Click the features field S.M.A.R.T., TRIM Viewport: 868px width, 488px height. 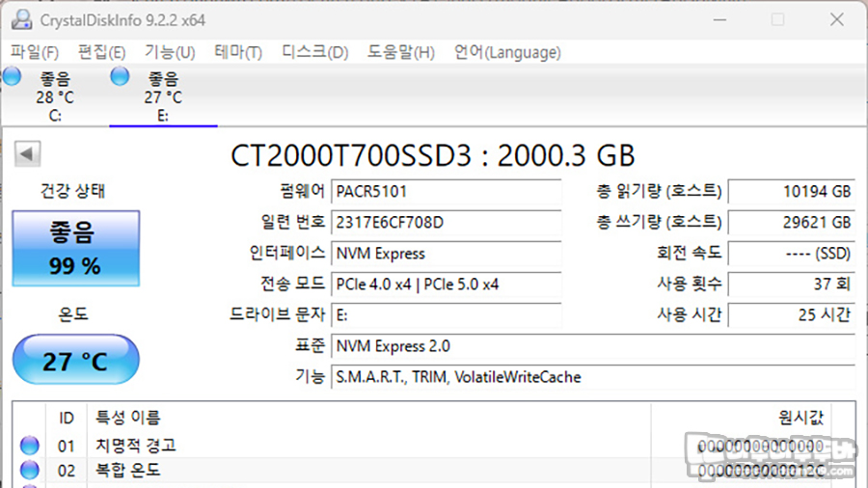tap(593, 377)
